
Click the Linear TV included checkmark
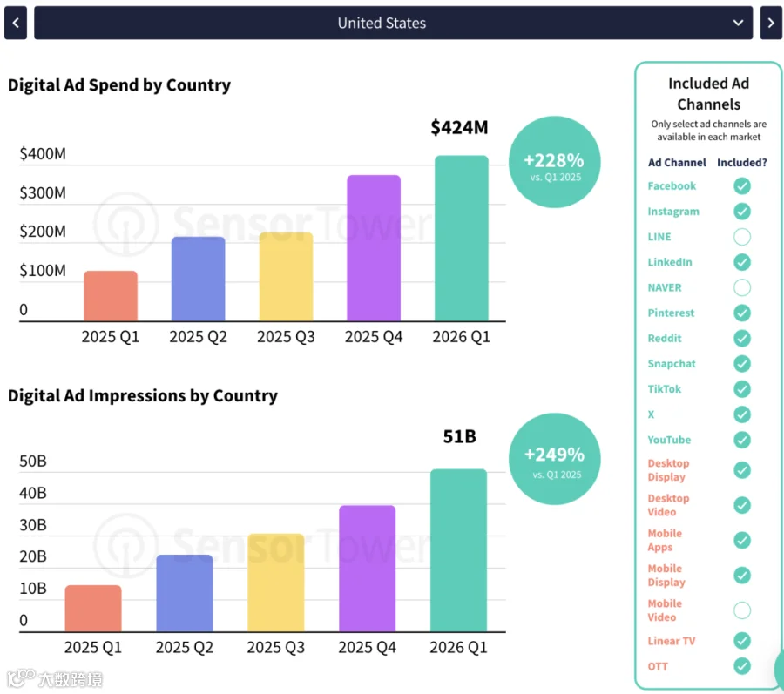[x=742, y=641]
